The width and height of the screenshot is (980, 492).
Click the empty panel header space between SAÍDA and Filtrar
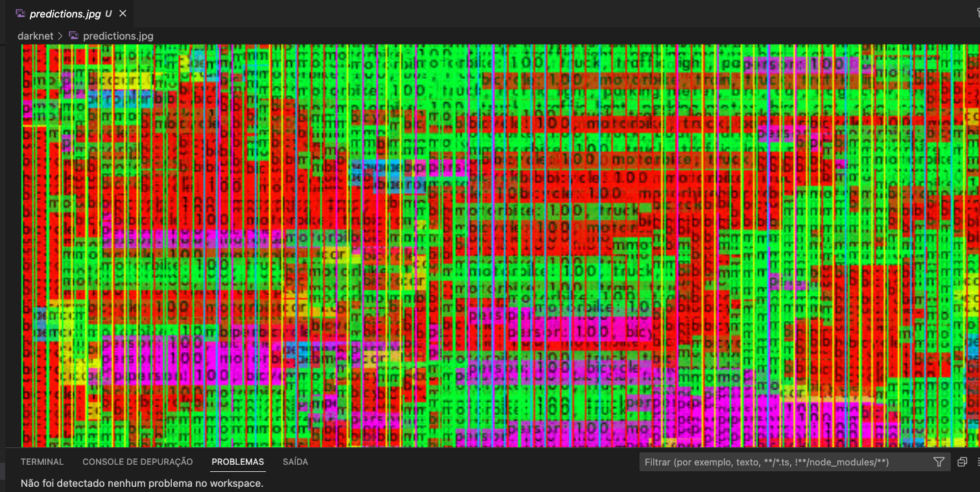click(x=473, y=462)
